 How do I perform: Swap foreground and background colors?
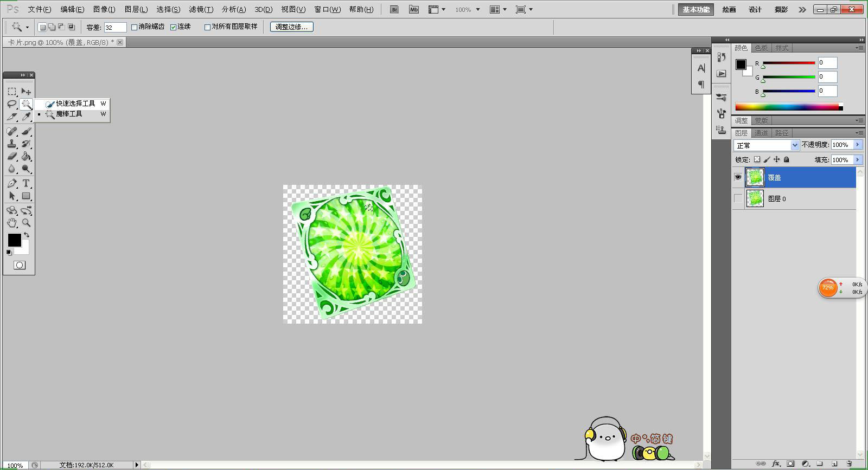27,235
